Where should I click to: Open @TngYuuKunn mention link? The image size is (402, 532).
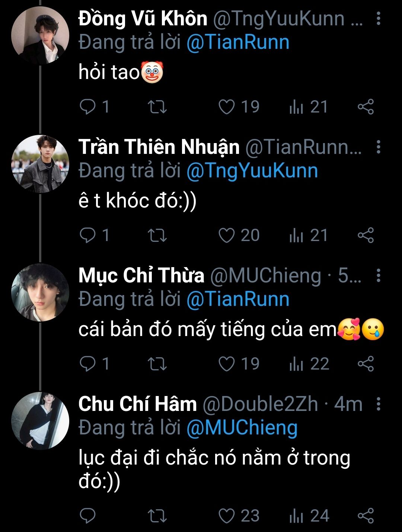(x=252, y=171)
